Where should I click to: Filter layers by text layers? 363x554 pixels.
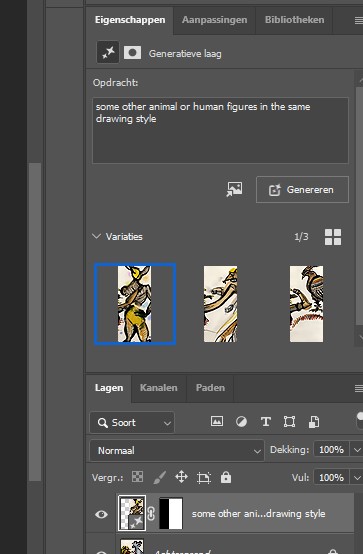tap(265, 421)
